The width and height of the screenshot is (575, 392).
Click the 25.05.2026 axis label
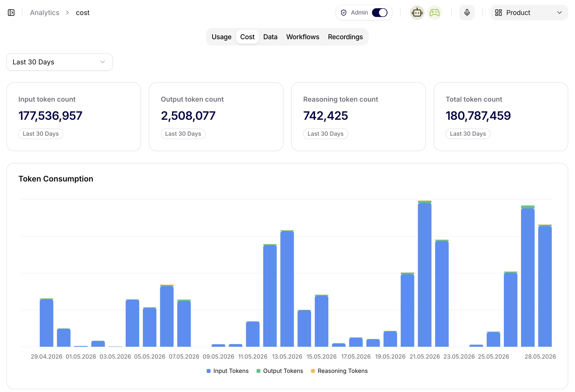[493, 356]
